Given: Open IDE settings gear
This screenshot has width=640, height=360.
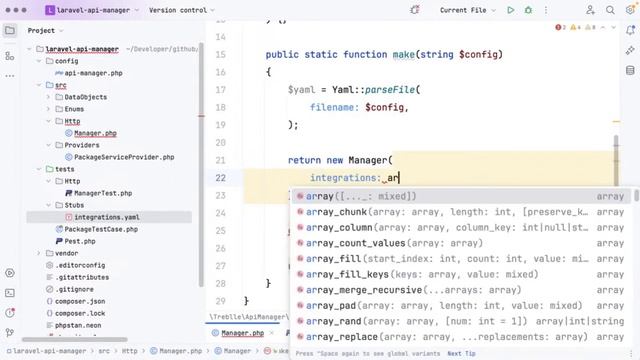Looking at the screenshot, I should 630,10.
